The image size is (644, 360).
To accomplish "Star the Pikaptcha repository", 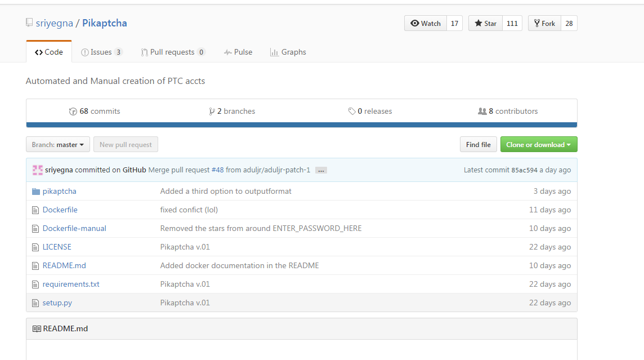I will tap(485, 23).
